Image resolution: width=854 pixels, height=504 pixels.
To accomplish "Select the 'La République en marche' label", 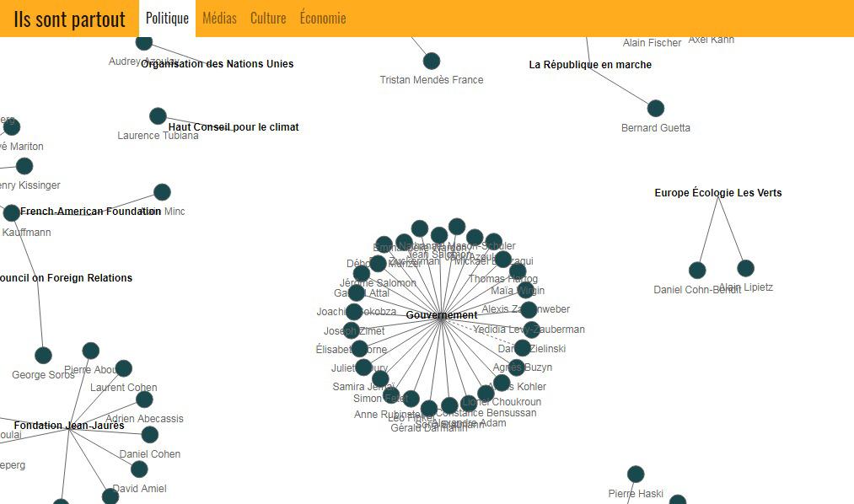I will point(590,64).
